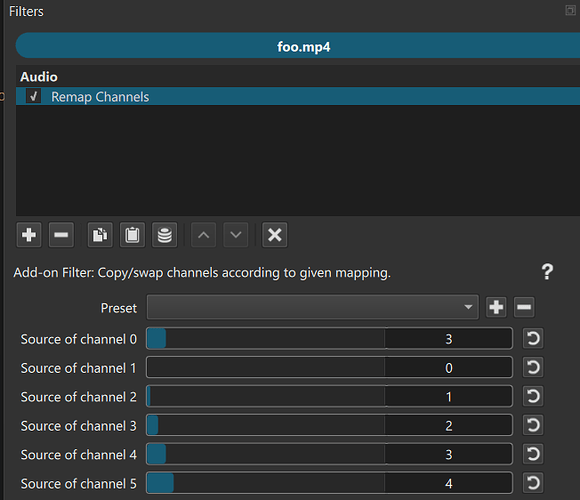Reset Source of channel 0 to default
The image size is (580, 500).
coord(533,338)
